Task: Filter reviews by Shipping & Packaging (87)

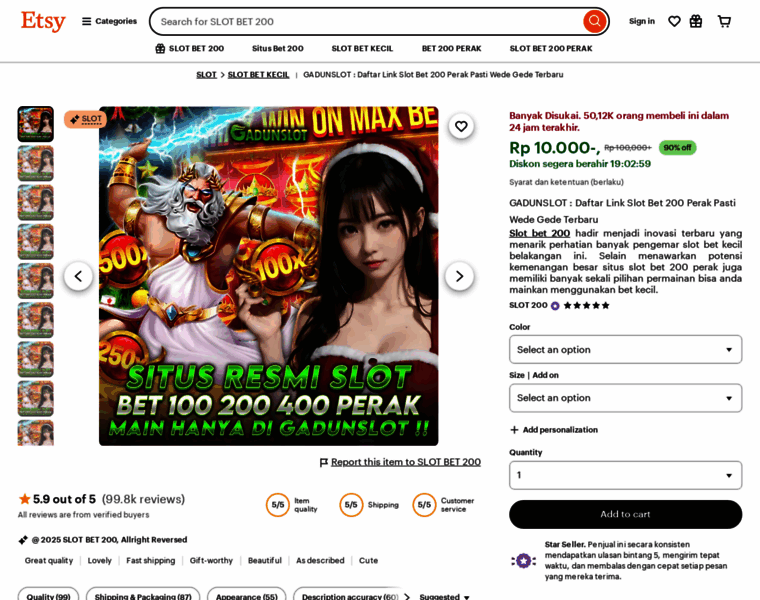Action: click(x=143, y=596)
